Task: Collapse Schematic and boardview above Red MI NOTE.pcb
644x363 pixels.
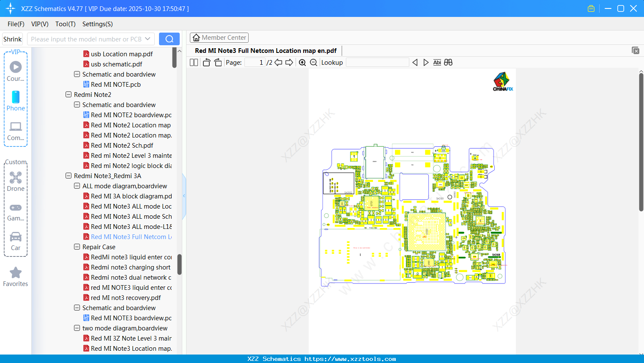Action: click(x=77, y=74)
